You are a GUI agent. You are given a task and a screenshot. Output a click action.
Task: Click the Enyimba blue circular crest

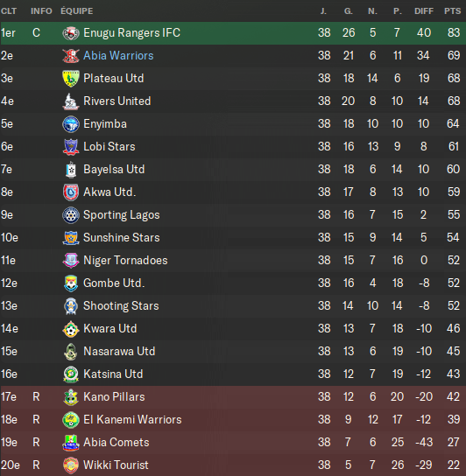click(x=71, y=124)
